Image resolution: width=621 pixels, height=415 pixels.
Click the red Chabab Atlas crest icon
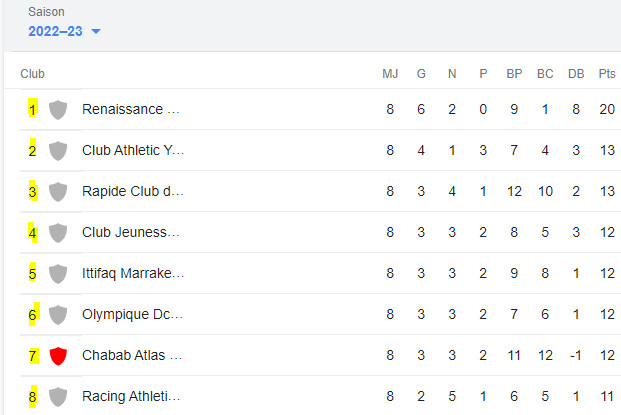(x=58, y=355)
